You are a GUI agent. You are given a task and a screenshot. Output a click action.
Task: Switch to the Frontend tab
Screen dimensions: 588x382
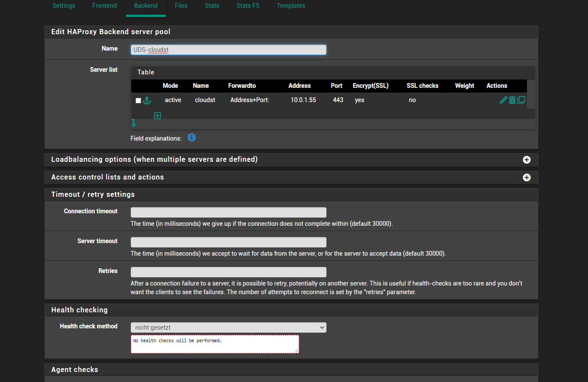tap(104, 6)
